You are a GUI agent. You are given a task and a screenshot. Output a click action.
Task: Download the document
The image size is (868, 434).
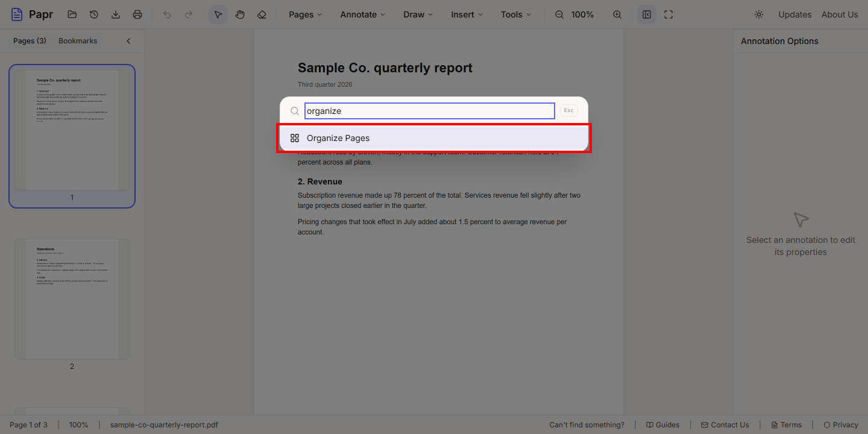tap(116, 14)
